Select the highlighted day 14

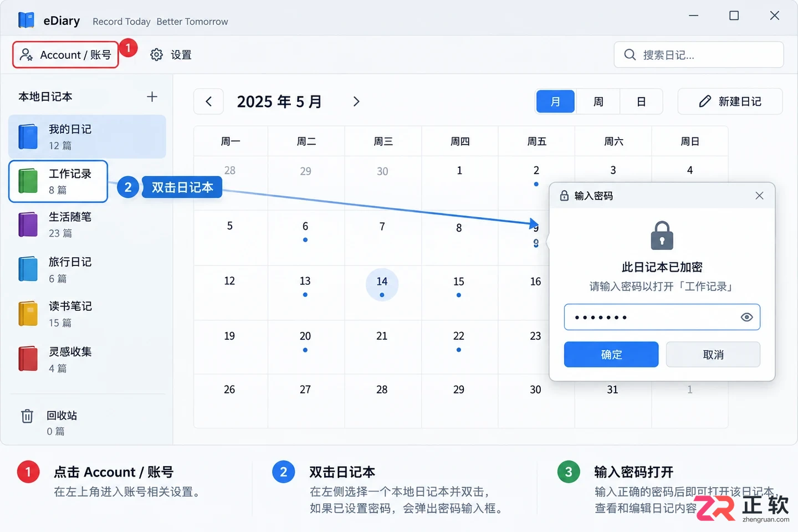point(382,284)
